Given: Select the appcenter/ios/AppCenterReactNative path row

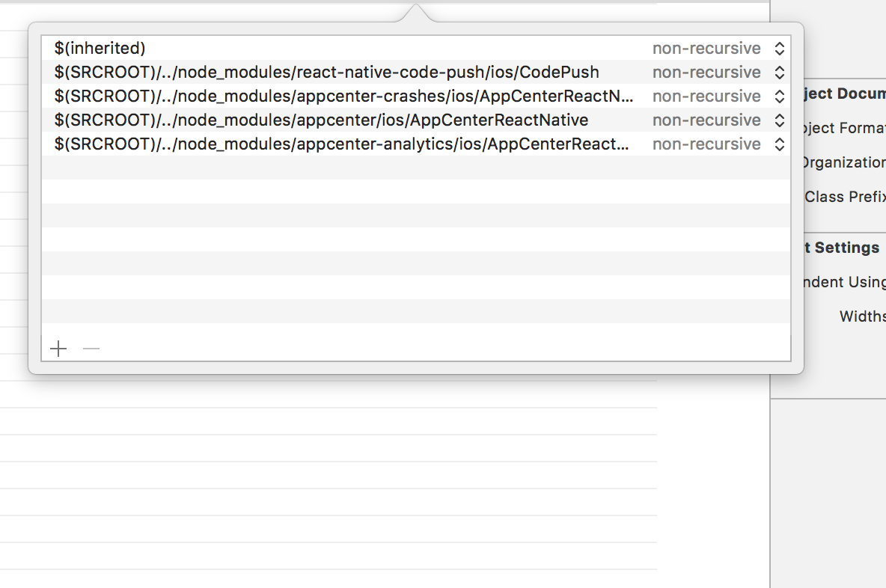Looking at the screenshot, I should [x=416, y=120].
